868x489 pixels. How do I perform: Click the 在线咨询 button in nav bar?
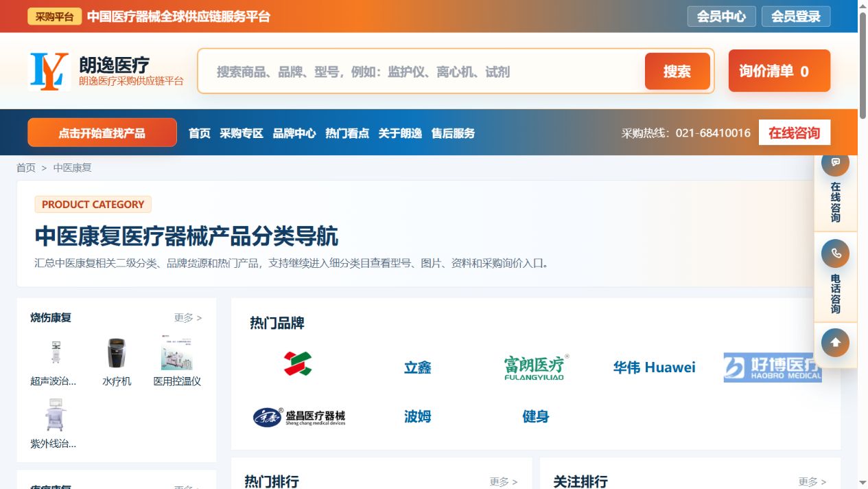(795, 133)
